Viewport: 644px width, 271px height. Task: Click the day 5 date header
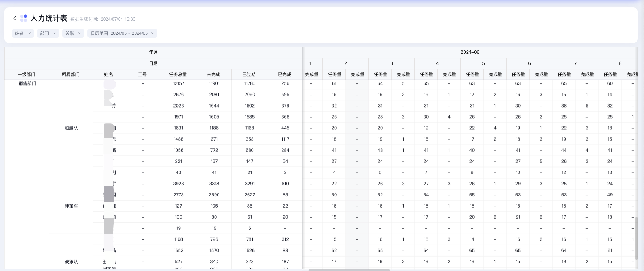coord(484,63)
